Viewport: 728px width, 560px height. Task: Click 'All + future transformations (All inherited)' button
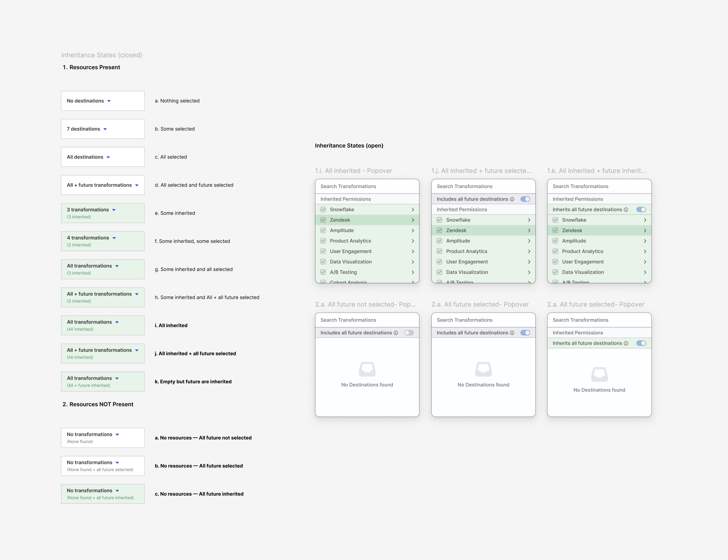103,353
